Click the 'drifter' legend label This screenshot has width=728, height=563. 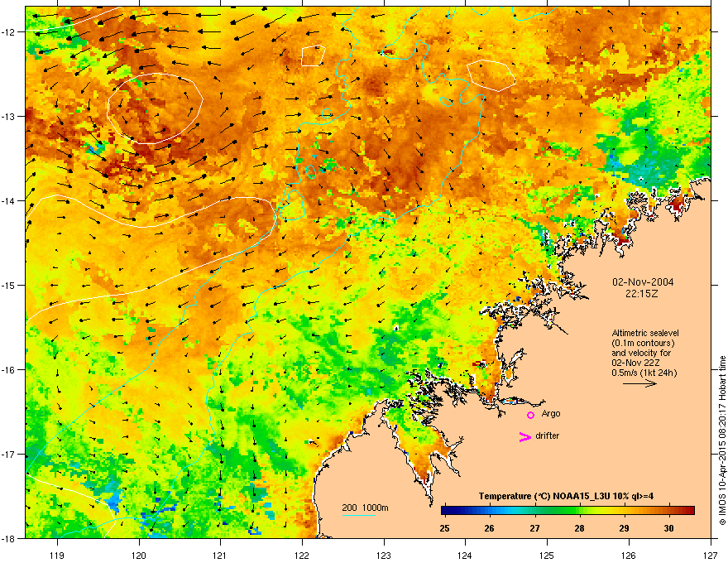(x=548, y=435)
